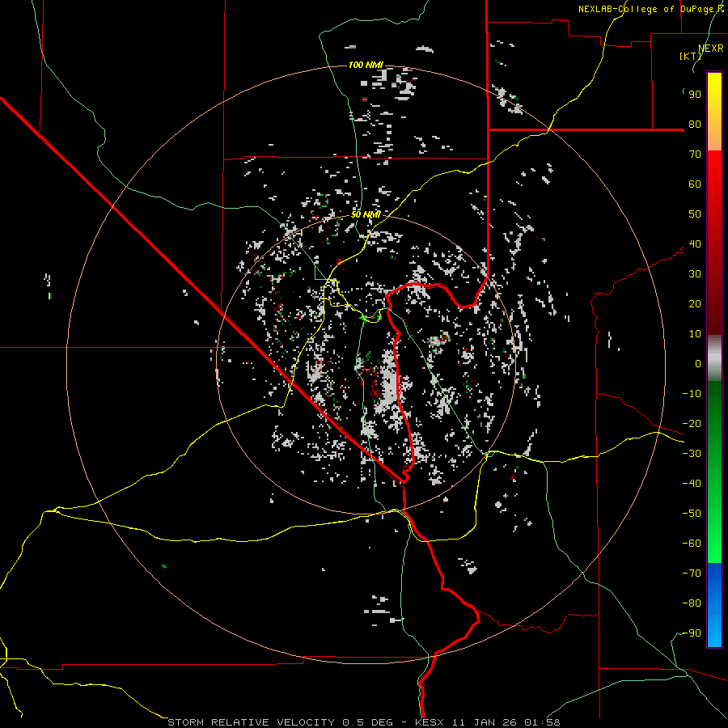Click the 50 value on the velocity scale
This screenshot has height=728, width=728.
[695, 214]
